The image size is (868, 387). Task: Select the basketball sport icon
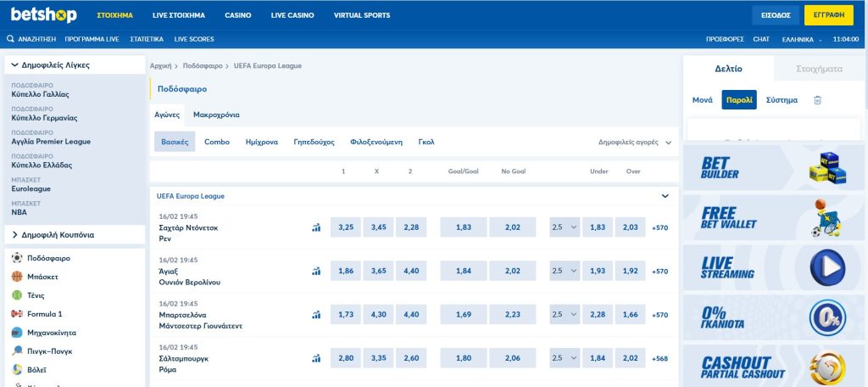coord(17,277)
